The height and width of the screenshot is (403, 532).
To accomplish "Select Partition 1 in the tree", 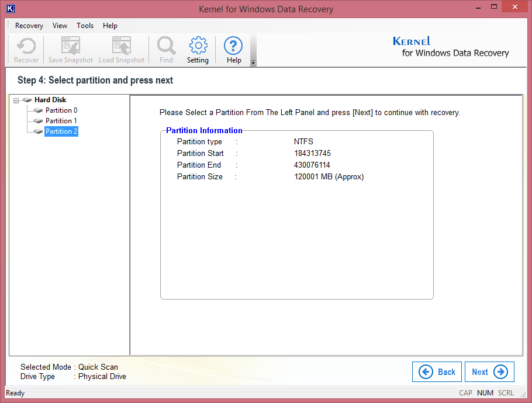I will coord(61,121).
